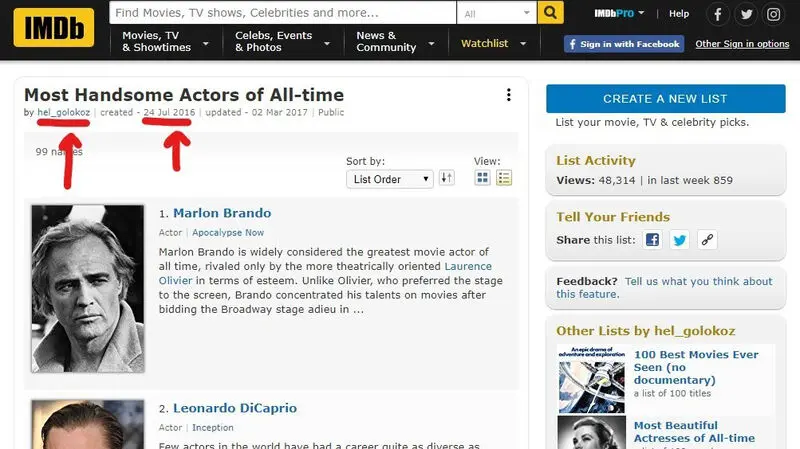Expand the Watchlist menu arrow
800x449 pixels.
click(523, 44)
